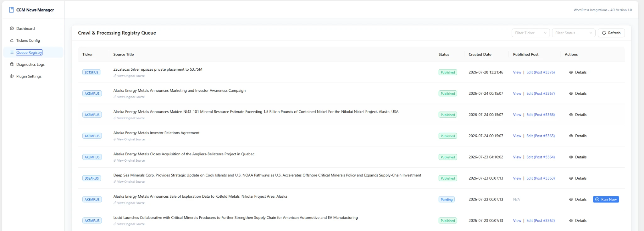Select Queue Registry menu item

pyautogui.click(x=33, y=52)
